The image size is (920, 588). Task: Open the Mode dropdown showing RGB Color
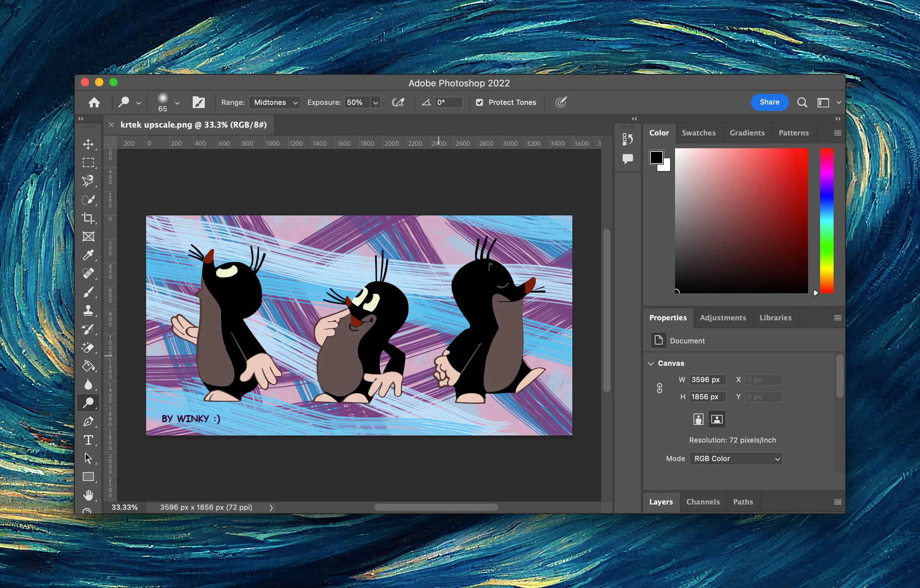point(736,459)
